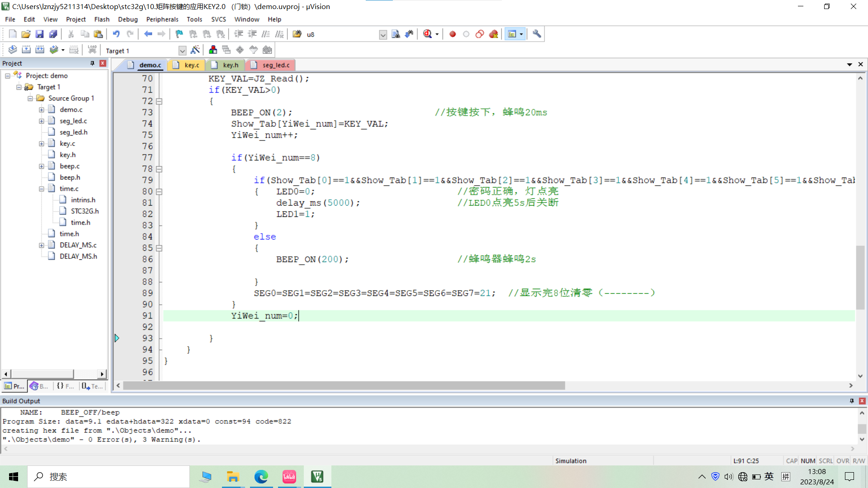
Task: Expand the demo.c tree node
Action: click(x=42, y=110)
